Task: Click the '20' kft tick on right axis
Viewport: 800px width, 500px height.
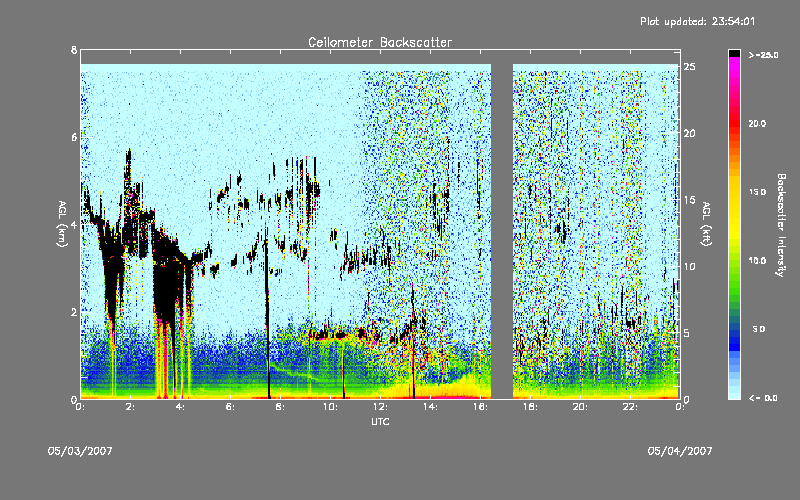Action: point(690,133)
